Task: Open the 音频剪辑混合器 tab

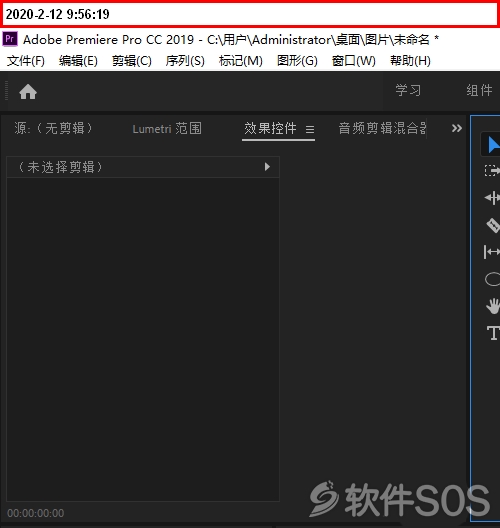Action: [382, 129]
